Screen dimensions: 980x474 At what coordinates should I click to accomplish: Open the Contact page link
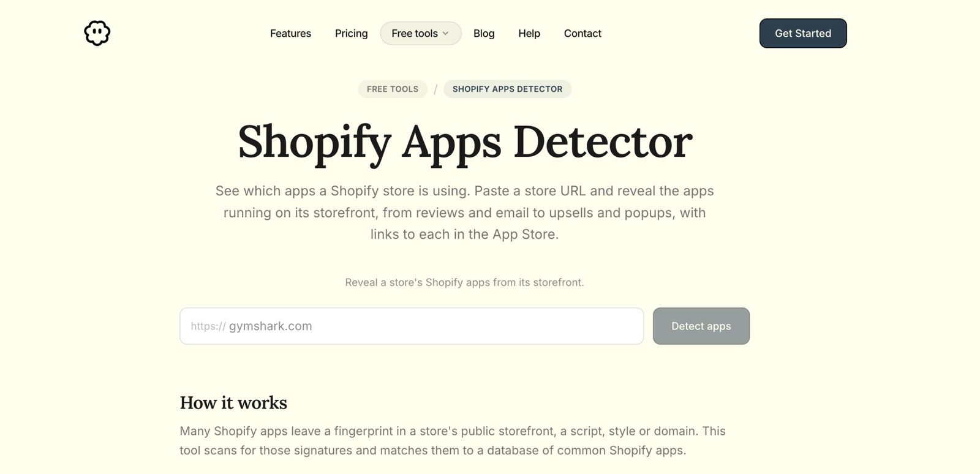coord(582,34)
